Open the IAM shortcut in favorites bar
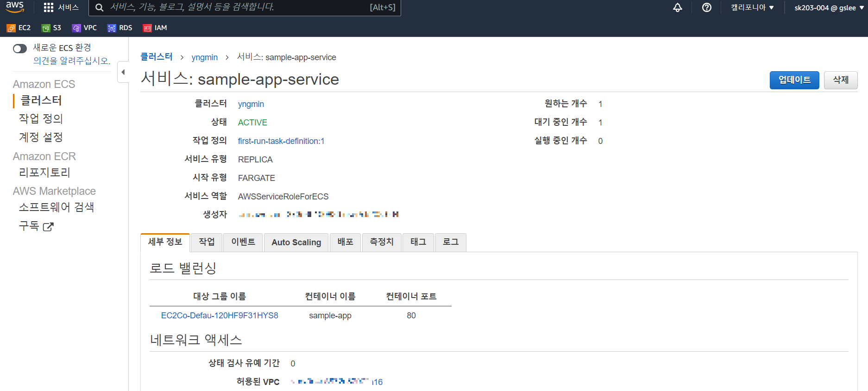This screenshot has height=391, width=868. tap(155, 28)
